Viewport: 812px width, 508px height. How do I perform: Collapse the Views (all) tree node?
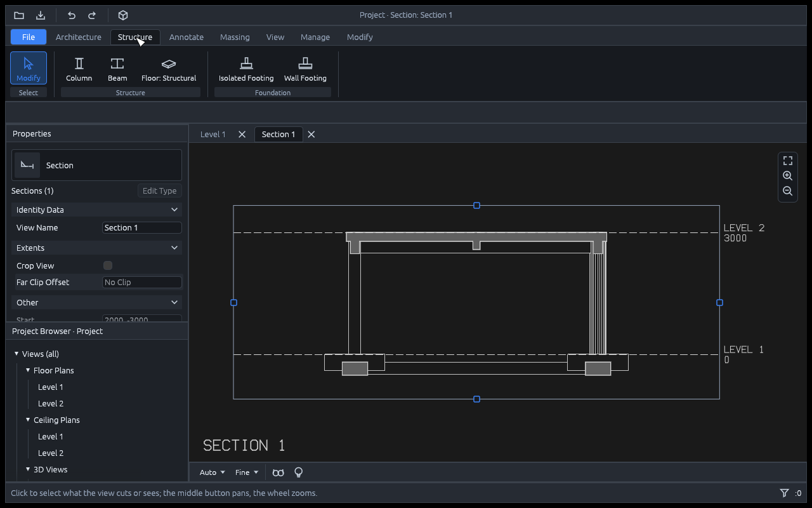tap(16, 354)
